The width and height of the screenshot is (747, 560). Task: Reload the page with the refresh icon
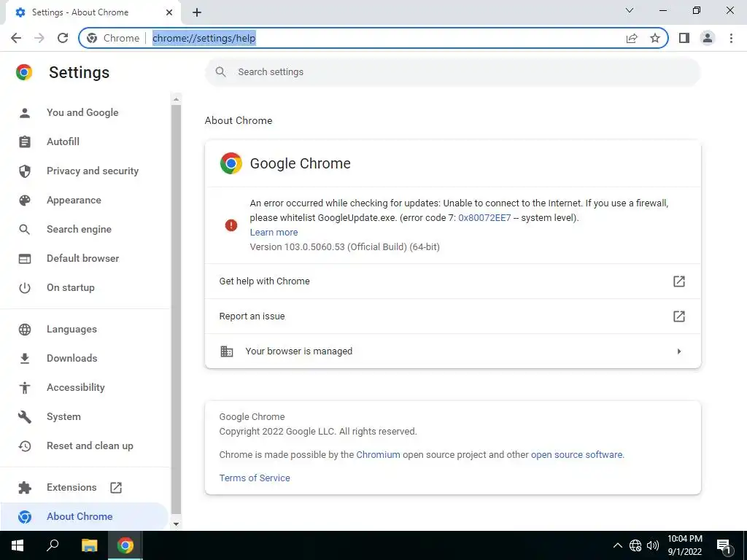(x=63, y=38)
